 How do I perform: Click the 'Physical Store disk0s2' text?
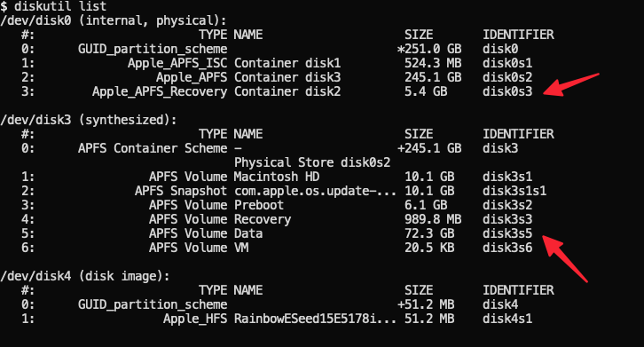click(312, 162)
